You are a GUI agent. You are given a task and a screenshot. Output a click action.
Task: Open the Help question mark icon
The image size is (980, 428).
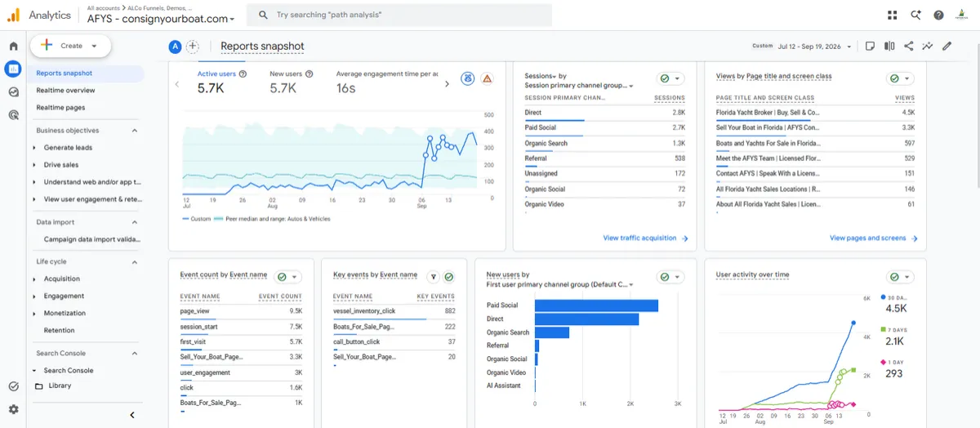click(x=938, y=15)
